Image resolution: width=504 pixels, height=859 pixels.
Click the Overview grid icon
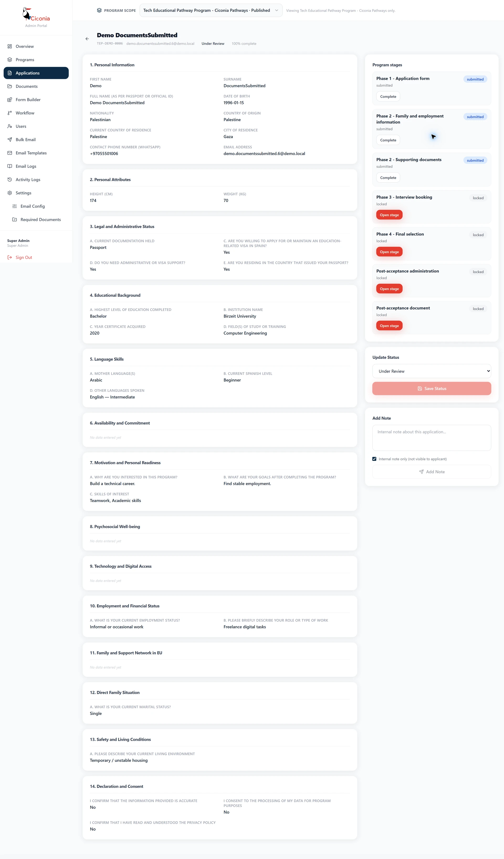click(x=9, y=46)
